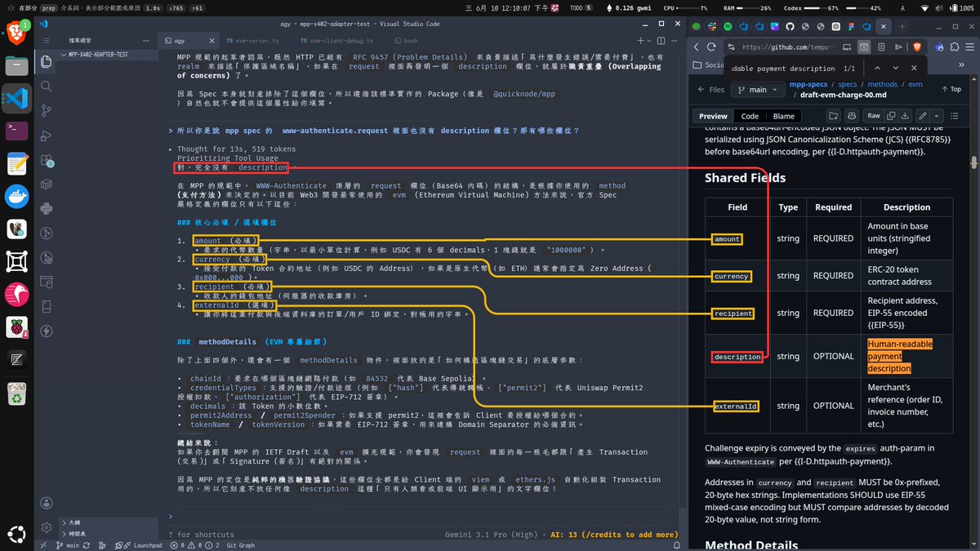Toggle the highlighted sidebar button in Brave address bar
This screenshot has height=551, width=980.
[864, 47]
